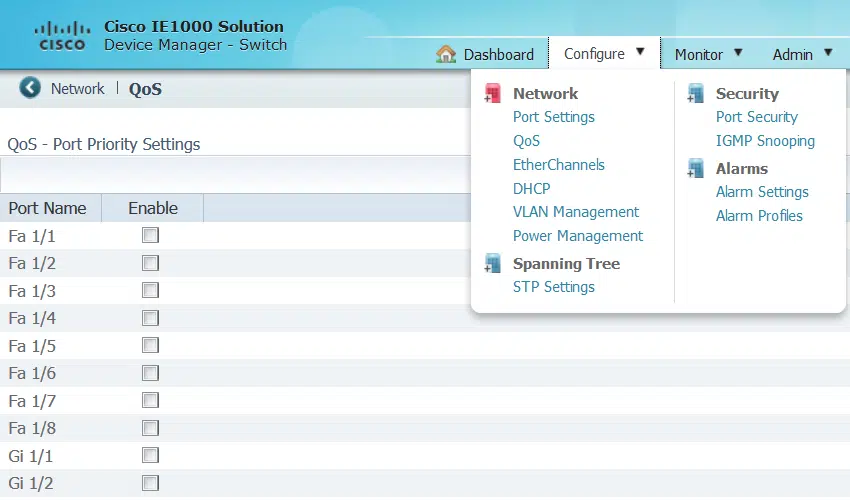The height and width of the screenshot is (500, 850).
Task: Expand the Monitor menu arrow
Action: click(x=738, y=53)
